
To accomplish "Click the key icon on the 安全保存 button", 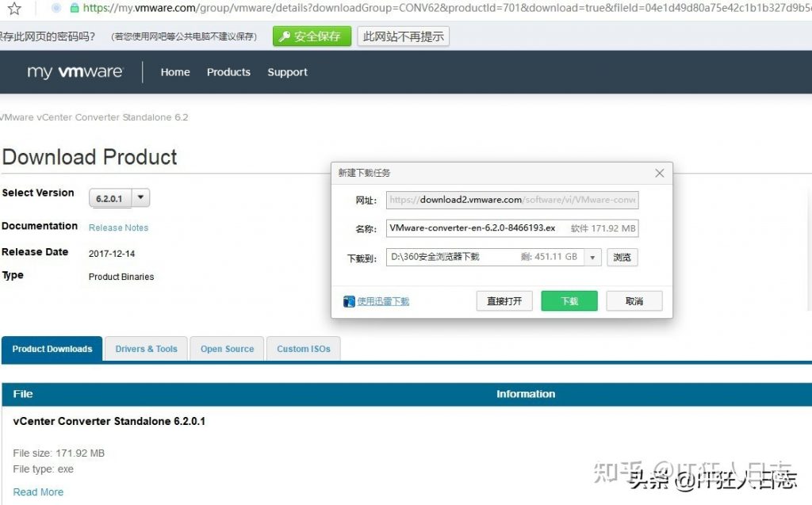I will point(285,36).
